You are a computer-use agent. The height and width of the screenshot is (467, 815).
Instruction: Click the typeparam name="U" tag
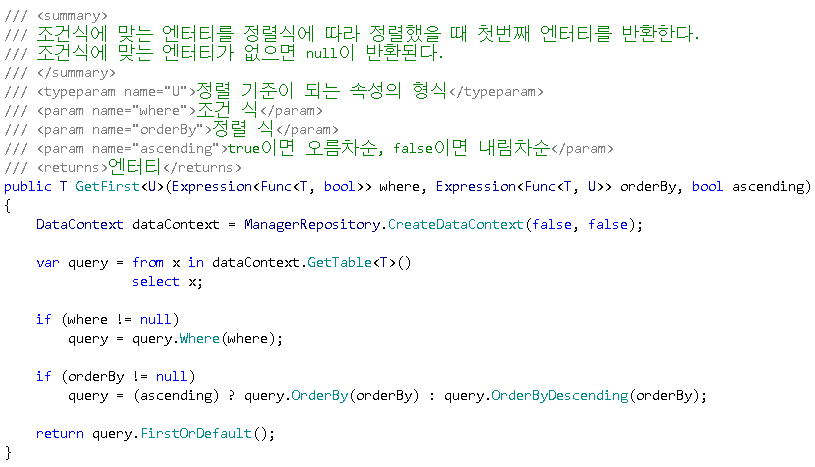click(x=116, y=92)
